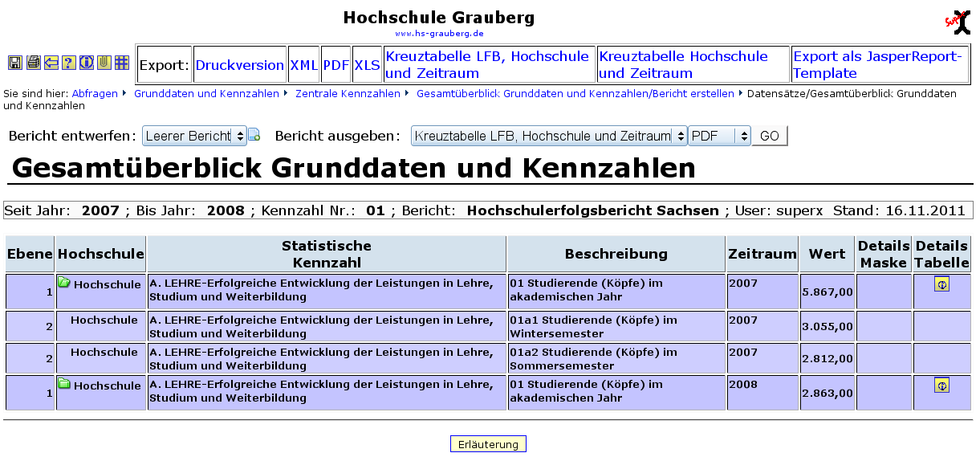This screenshot has height=457, width=980.
Task: Open Kreuztabelle Hochschule und Zeitraum link
Action: point(683,65)
